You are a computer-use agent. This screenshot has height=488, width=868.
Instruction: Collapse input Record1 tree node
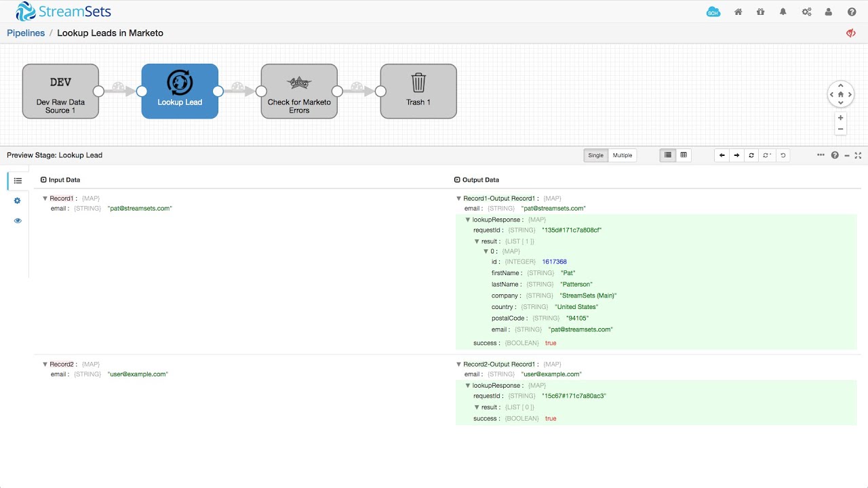[45, 199]
